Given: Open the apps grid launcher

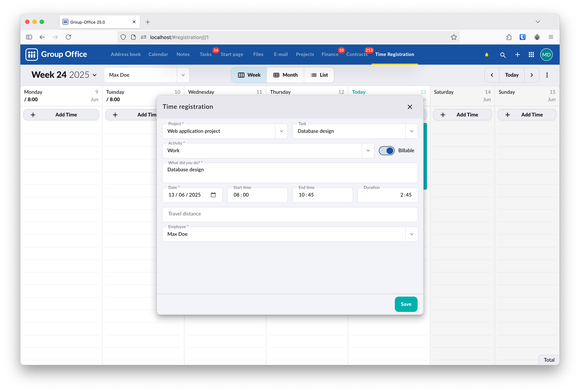Looking at the screenshot, I should [x=531, y=55].
